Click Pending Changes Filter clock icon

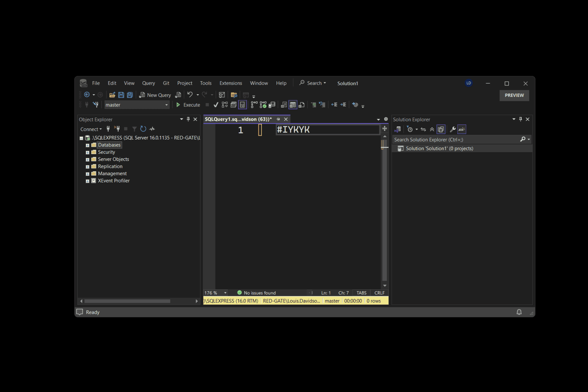click(x=410, y=129)
